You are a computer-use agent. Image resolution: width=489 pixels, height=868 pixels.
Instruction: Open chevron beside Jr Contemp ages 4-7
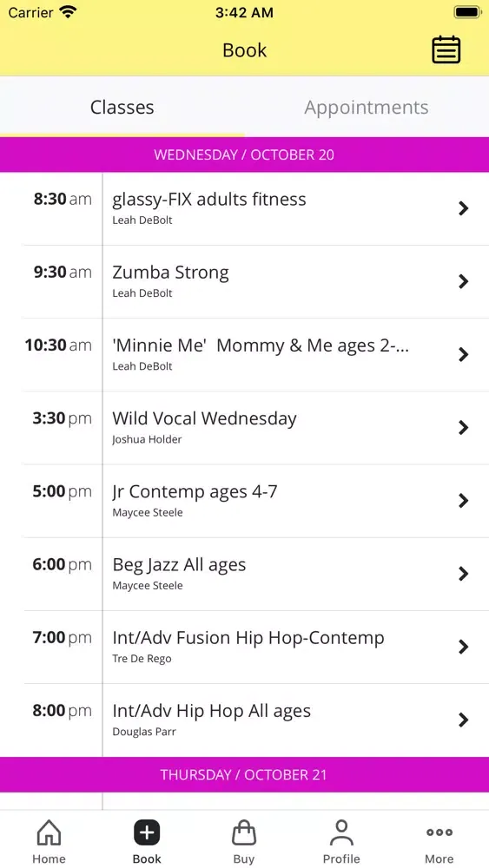pos(464,501)
